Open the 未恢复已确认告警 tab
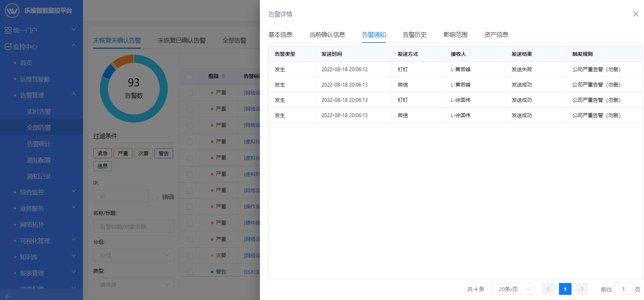644x300 pixels. coord(182,41)
